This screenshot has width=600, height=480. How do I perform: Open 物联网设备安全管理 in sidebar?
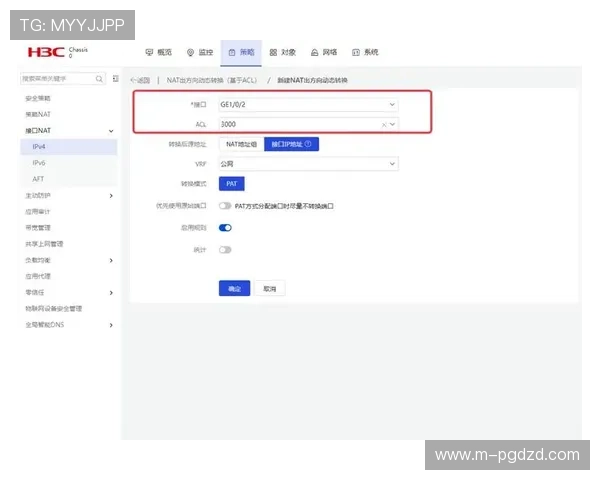point(54,309)
